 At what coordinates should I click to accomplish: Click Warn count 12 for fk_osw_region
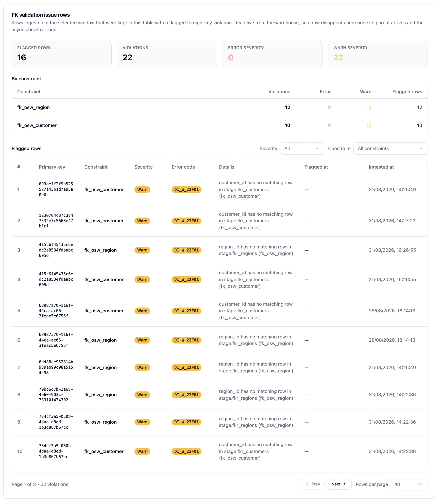[369, 107]
